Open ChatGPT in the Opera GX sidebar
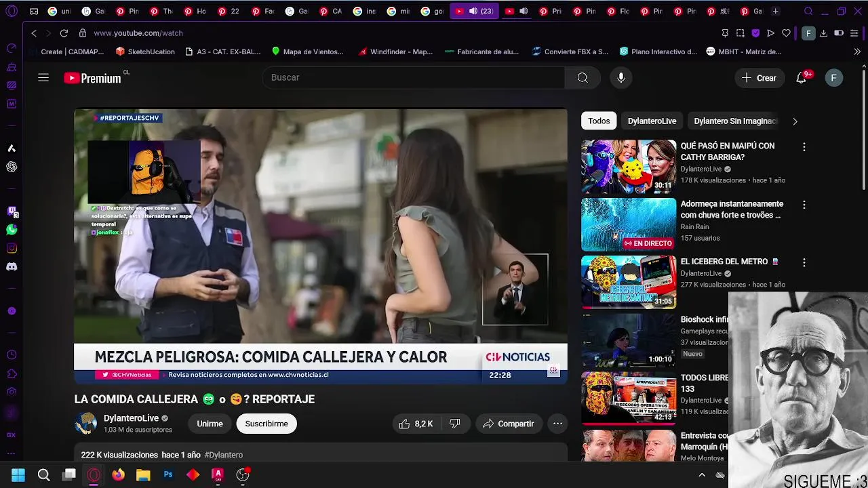The height and width of the screenshot is (488, 868). pos(12,167)
